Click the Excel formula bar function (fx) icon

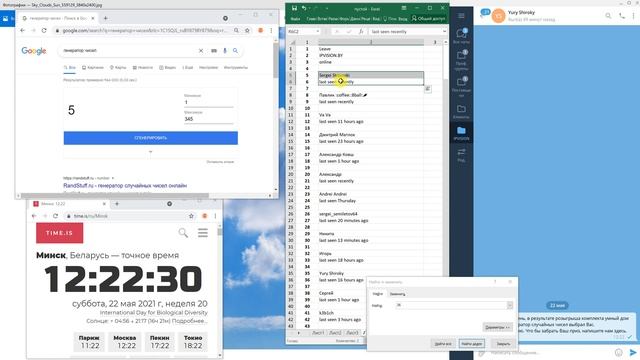[361, 31]
